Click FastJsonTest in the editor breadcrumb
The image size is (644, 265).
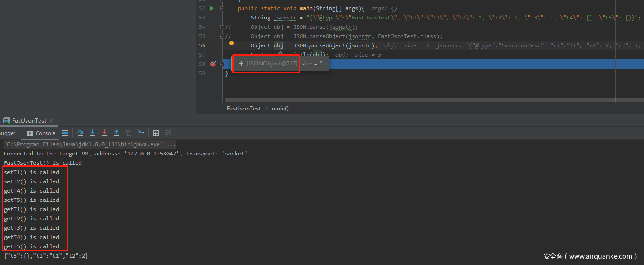pos(243,109)
